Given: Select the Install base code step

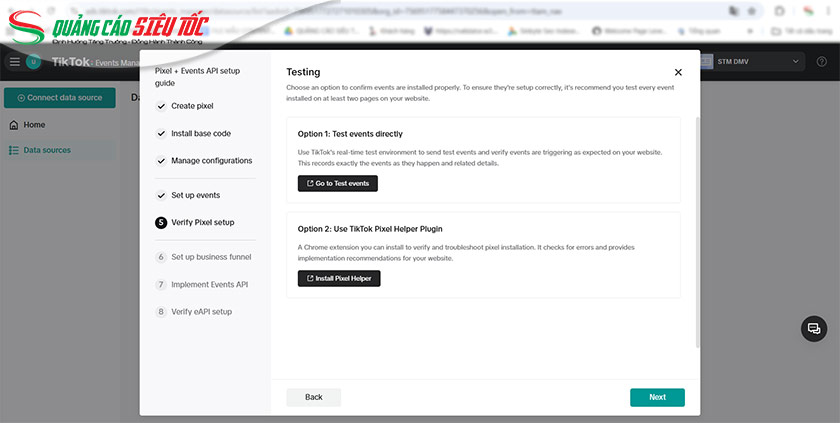Looking at the screenshot, I should coord(200,133).
